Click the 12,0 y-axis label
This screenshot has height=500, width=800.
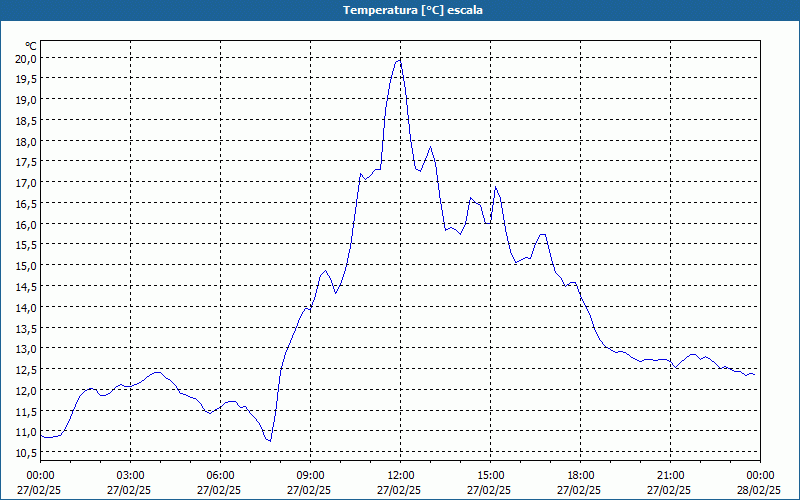[26, 390]
